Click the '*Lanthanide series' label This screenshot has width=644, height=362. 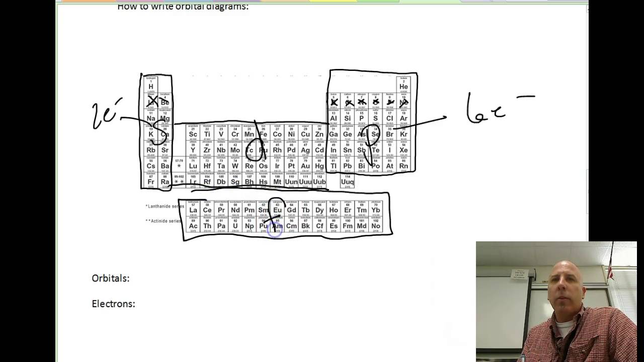point(165,206)
